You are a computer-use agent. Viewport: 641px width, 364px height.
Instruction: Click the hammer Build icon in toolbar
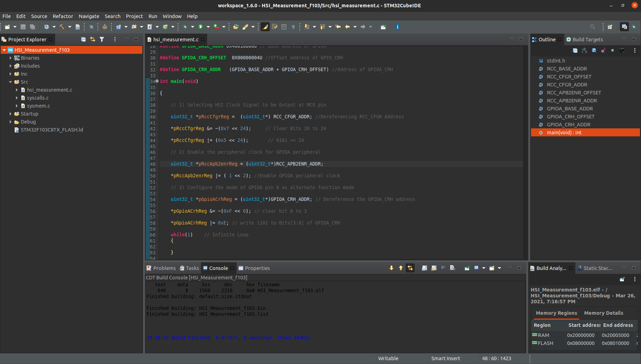click(62, 27)
